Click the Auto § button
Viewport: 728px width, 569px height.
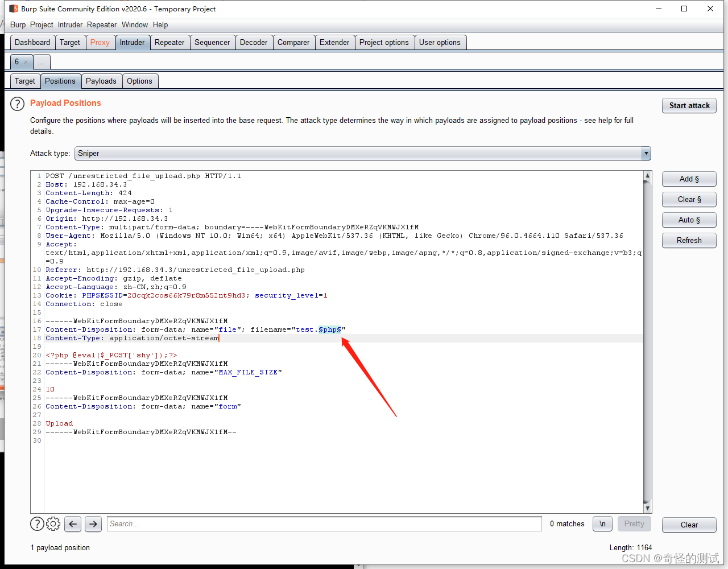click(689, 220)
